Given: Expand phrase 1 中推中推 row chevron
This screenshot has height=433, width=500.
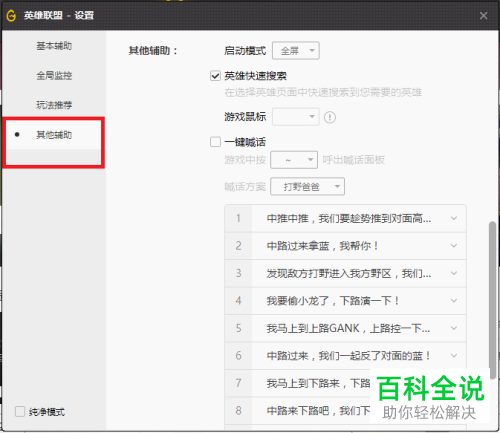Looking at the screenshot, I should point(454,219).
